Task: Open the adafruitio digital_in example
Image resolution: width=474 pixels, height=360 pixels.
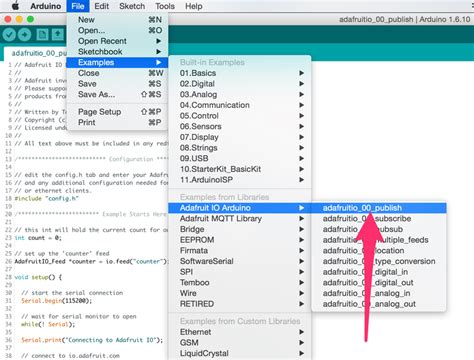Action: click(x=379, y=272)
